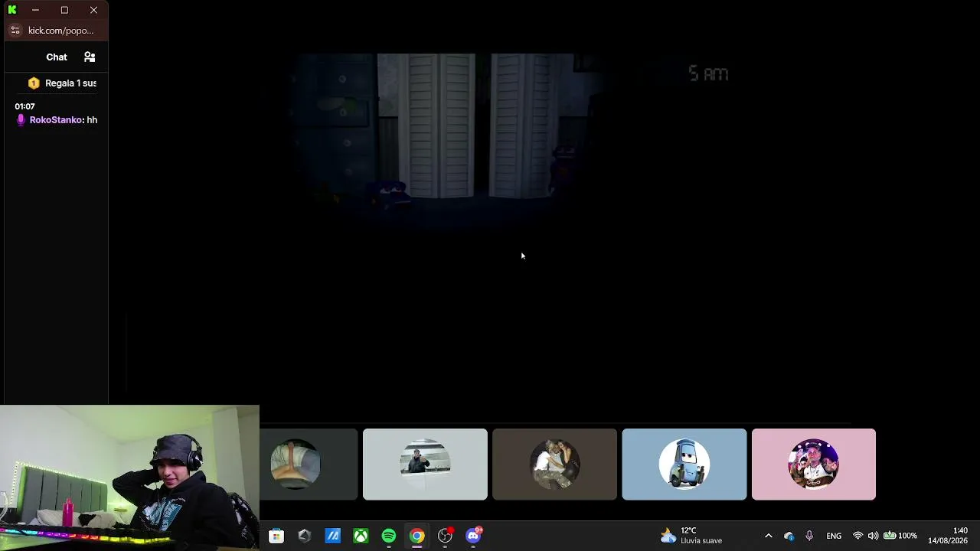Image resolution: width=980 pixels, height=551 pixels.
Task: Open the Wi-Fi network tray icon
Action: tap(857, 536)
